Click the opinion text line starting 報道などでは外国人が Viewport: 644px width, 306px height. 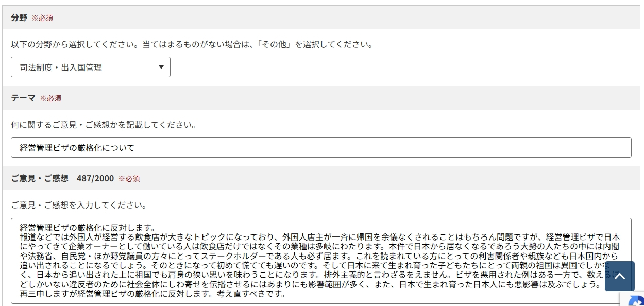(x=206, y=236)
